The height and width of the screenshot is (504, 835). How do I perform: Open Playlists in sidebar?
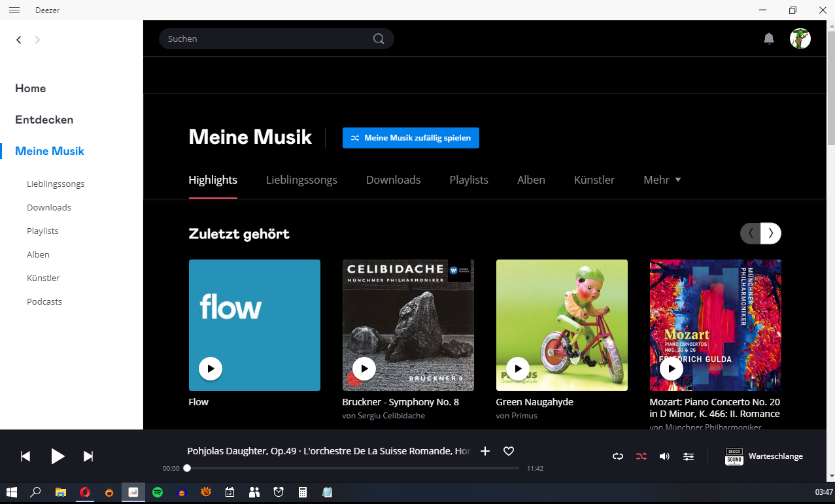pyautogui.click(x=43, y=231)
